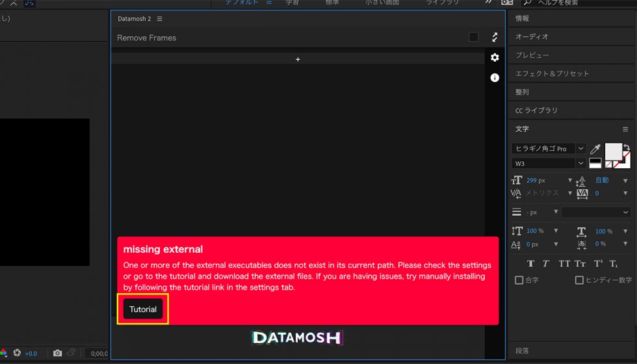637x364 pixels.
Task: Open the ヒラギノ角ゴ Pro font dropdown
Action: 581,149
